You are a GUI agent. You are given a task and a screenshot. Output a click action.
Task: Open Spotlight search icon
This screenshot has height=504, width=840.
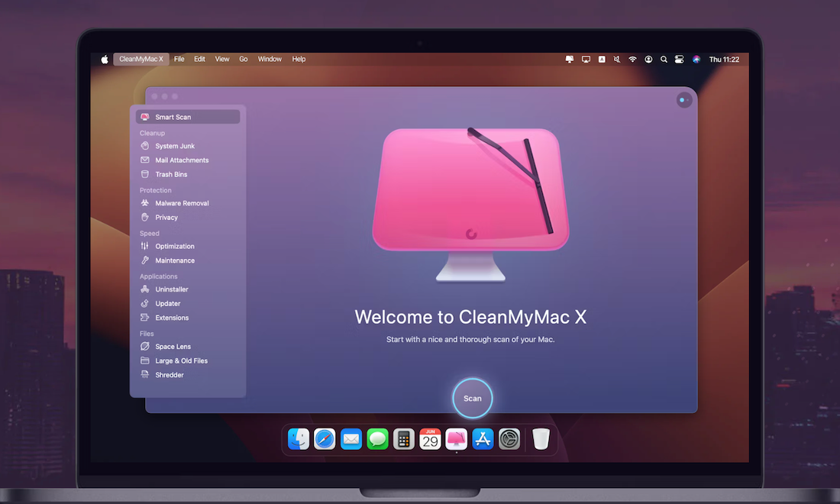tap(664, 60)
